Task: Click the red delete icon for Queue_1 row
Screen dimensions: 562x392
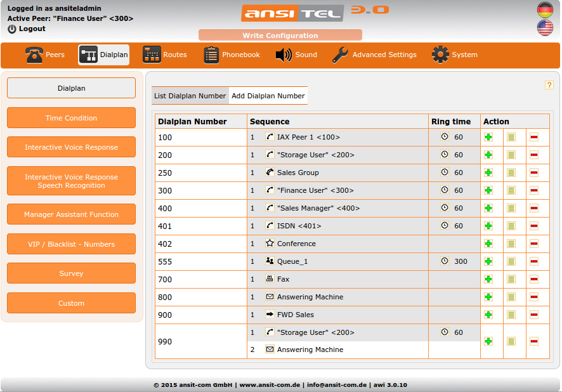Action: click(x=534, y=261)
